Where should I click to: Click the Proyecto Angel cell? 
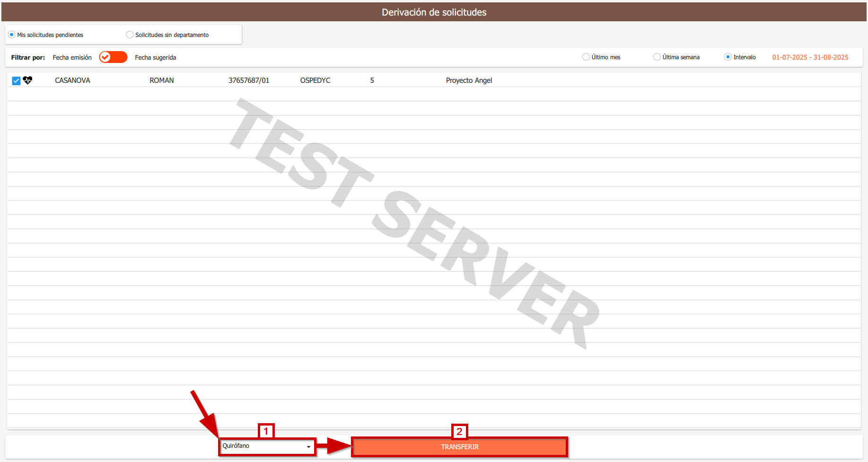[469, 80]
